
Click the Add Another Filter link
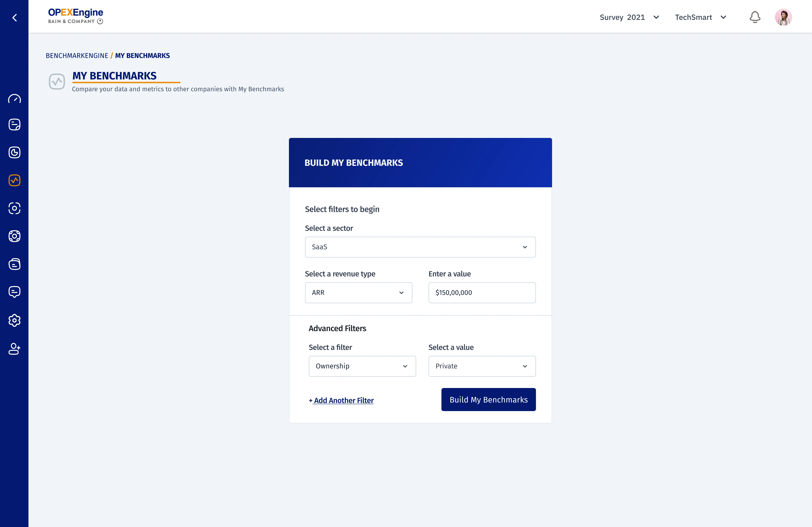341,401
